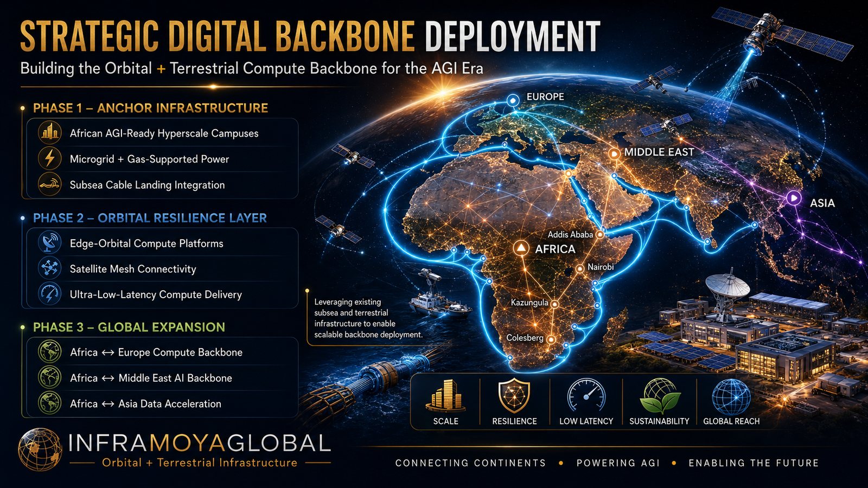Click 'African AGI-Ready Hyperscale Campuses' text
Image resolution: width=868 pixels, height=488 pixels.
[164, 133]
